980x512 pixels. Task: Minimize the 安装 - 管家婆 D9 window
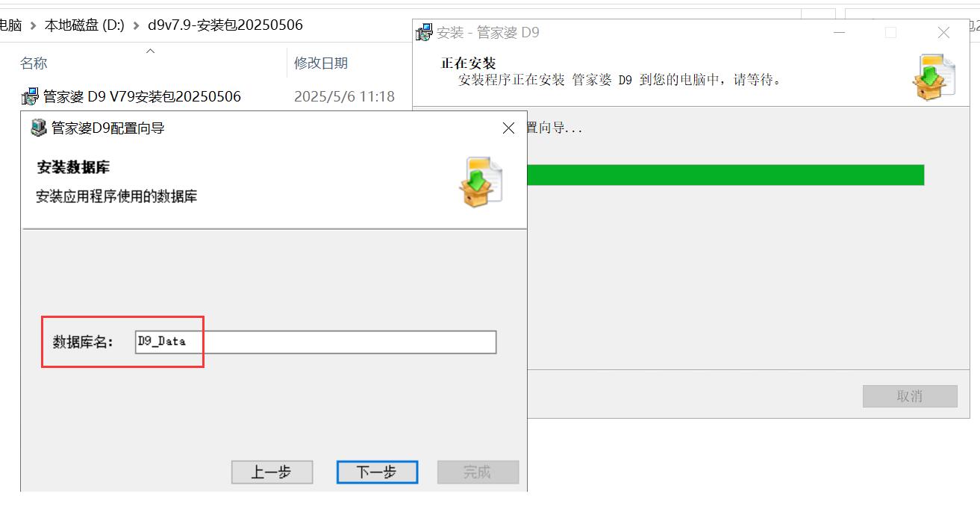pyautogui.click(x=840, y=33)
